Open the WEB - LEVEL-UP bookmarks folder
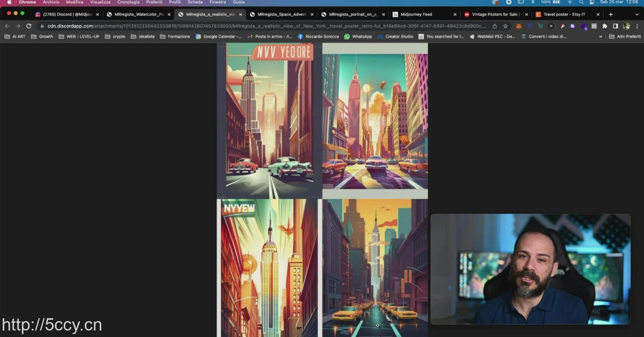 click(79, 36)
